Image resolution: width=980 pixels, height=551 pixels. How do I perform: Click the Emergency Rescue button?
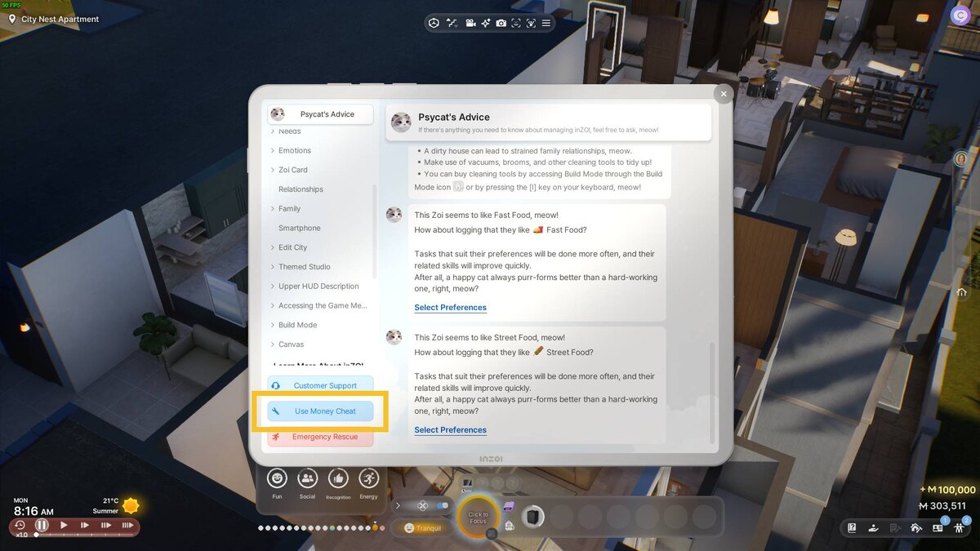pyautogui.click(x=320, y=437)
